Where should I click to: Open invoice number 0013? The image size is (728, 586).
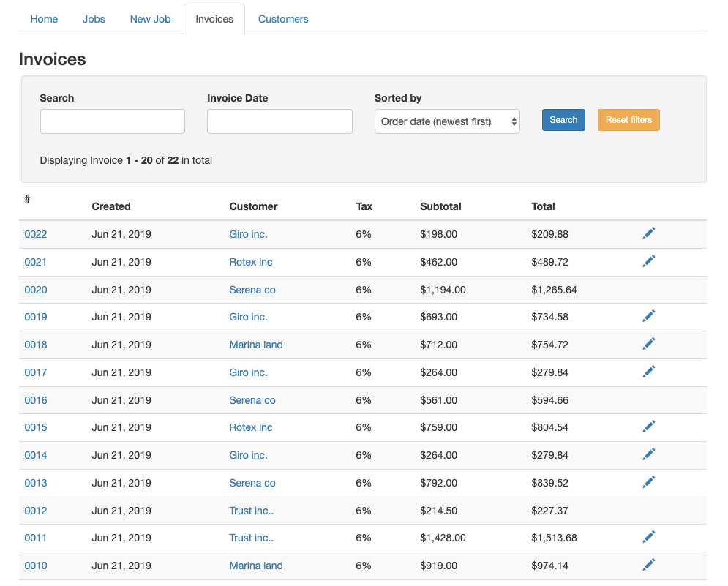36,483
